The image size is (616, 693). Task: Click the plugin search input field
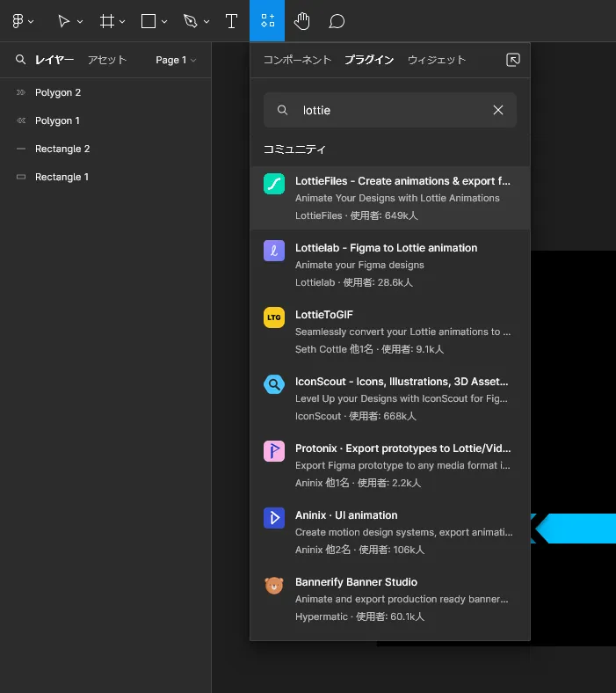coord(387,110)
